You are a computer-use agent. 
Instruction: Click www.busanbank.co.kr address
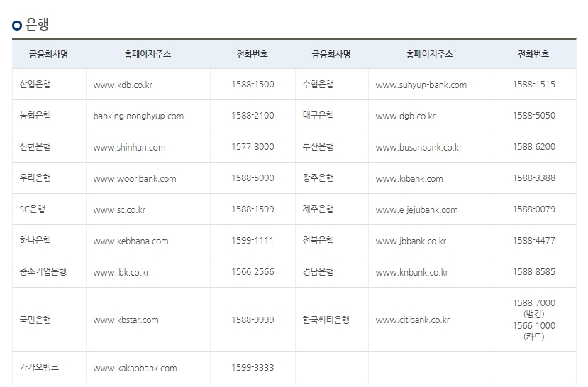(419, 147)
